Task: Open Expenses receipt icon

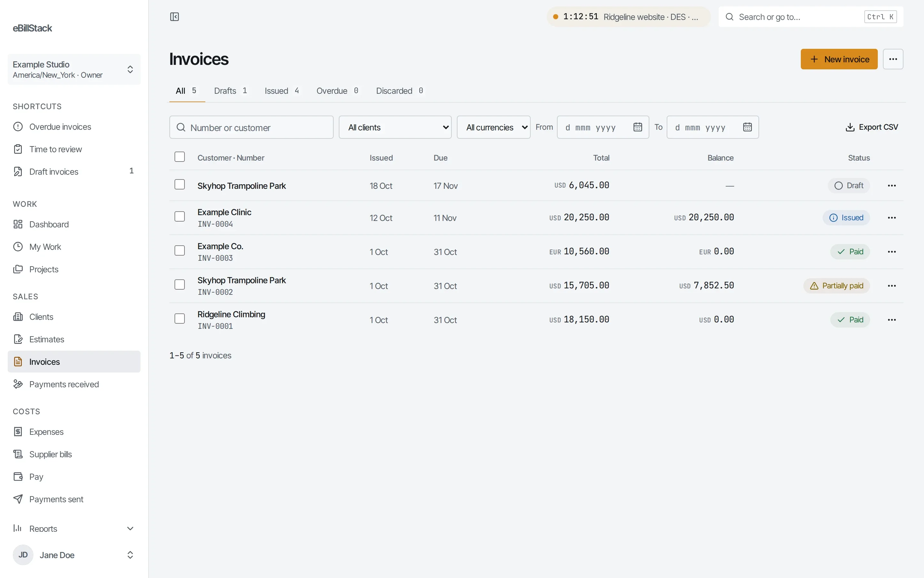Action: point(18,432)
